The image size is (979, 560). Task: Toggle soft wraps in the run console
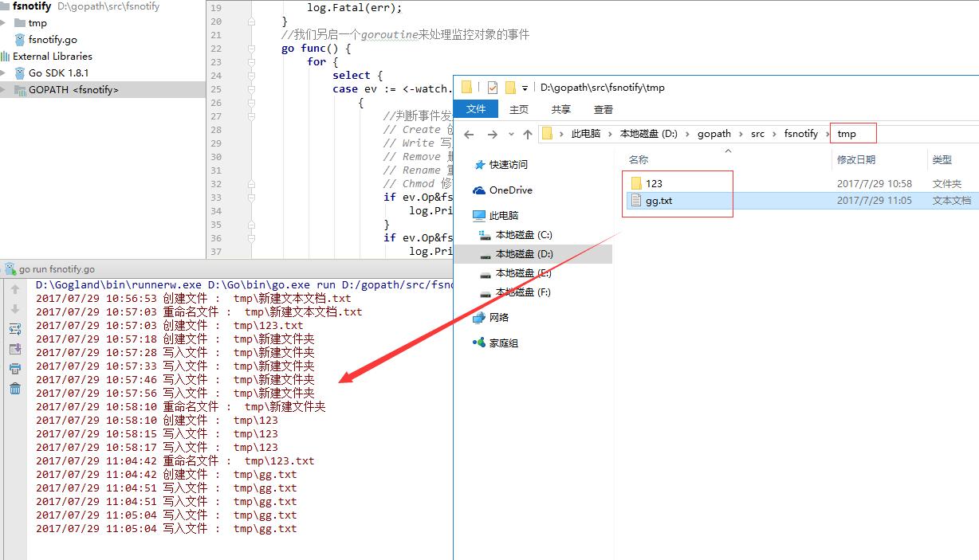click(x=15, y=327)
